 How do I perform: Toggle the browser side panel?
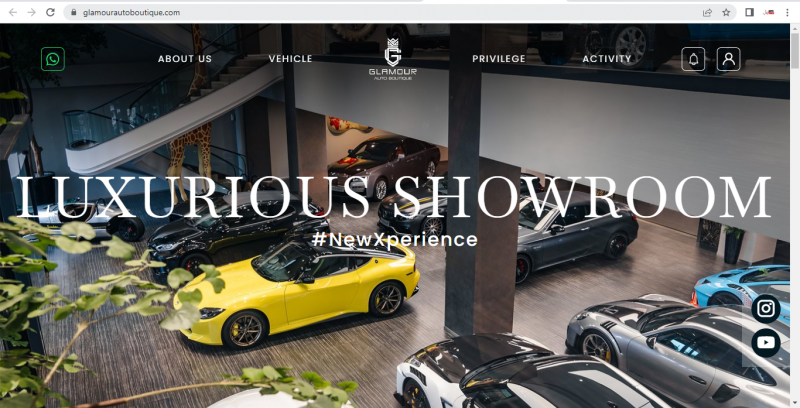click(749, 12)
